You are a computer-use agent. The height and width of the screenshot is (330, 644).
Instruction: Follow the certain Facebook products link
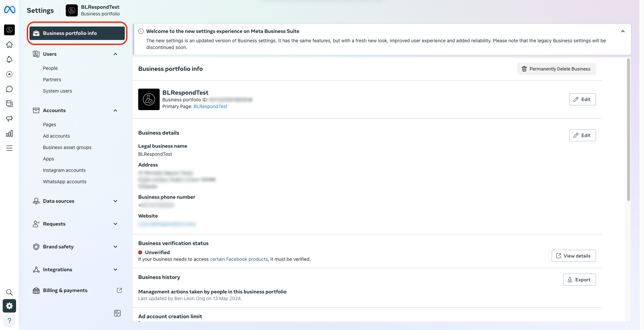click(239, 259)
